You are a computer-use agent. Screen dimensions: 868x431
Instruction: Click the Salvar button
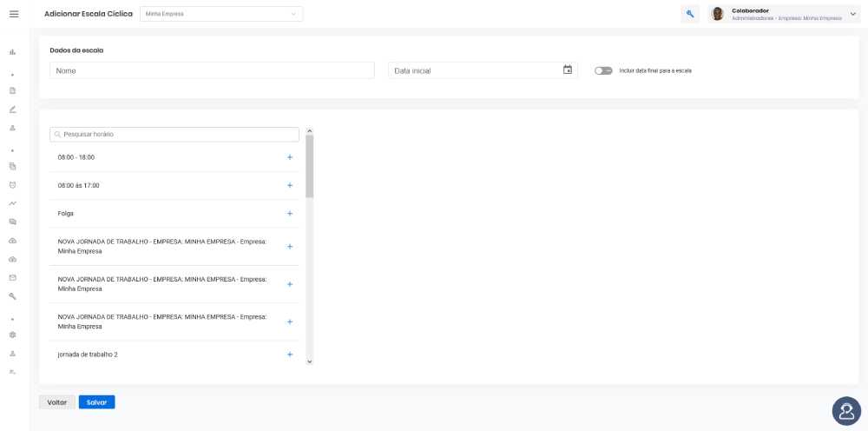(97, 402)
